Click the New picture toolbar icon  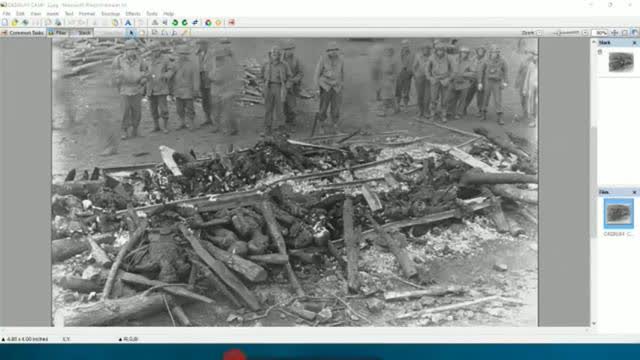point(4,22)
